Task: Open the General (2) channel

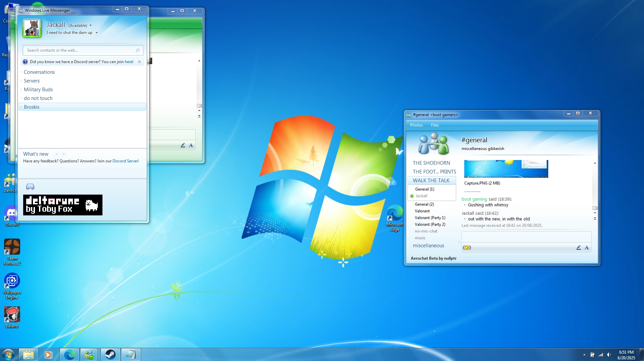Action: 424,204
